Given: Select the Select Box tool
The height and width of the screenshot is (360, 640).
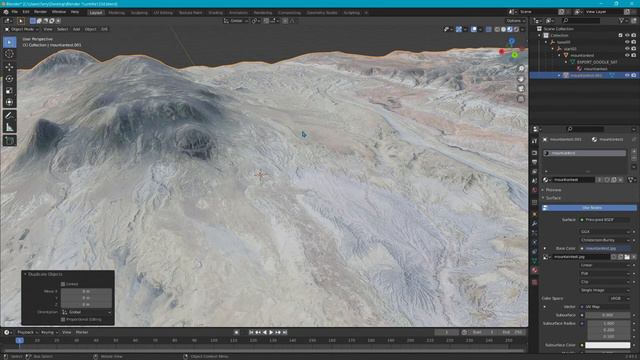Looking at the screenshot, I should point(9,42).
